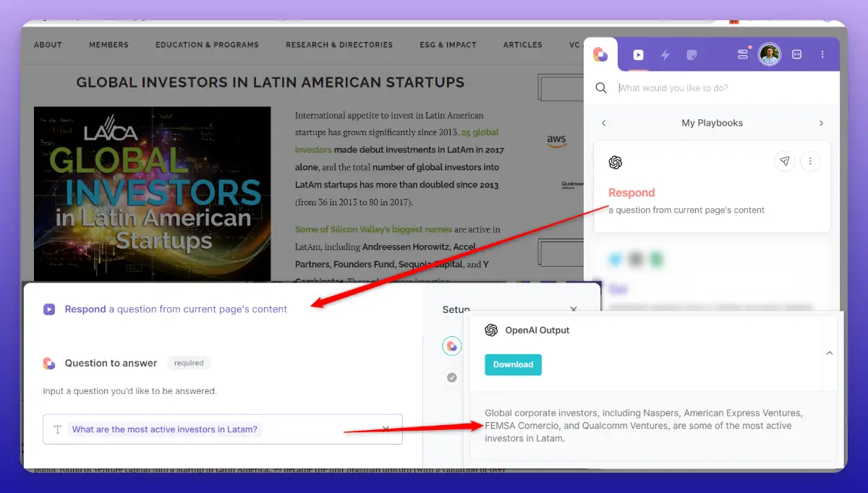This screenshot has width=868, height=493.
Task: Go to previous playbook list with left chevron
Action: (x=604, y=123)
